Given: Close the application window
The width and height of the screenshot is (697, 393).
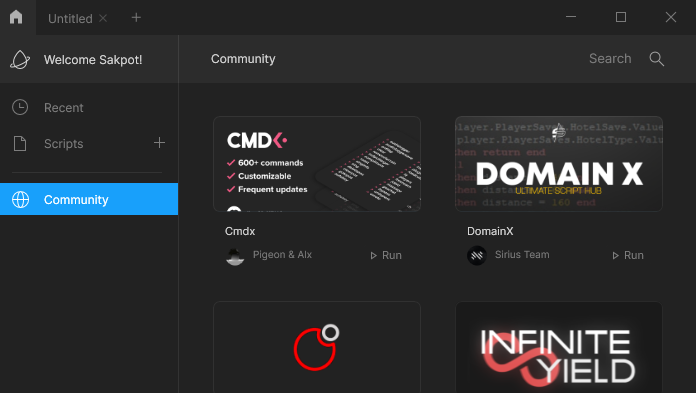Looking at the screenshot, I should (x=671, y=17).
